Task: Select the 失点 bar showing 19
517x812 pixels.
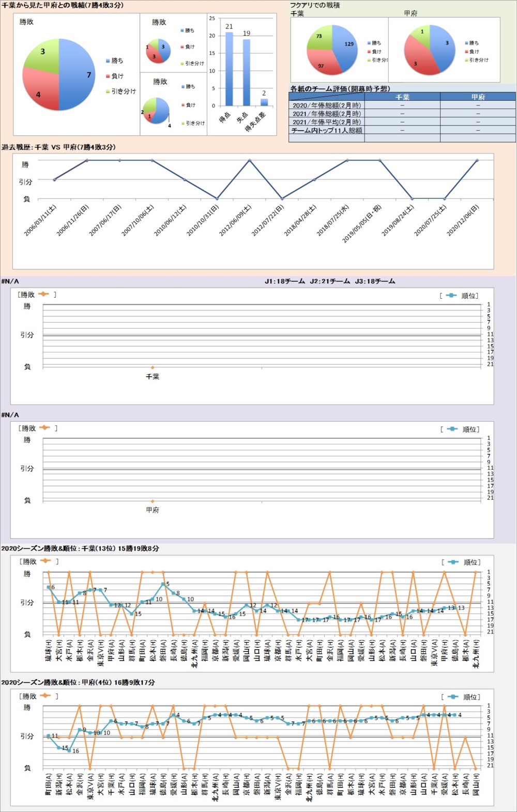Action: click(246, 72)
